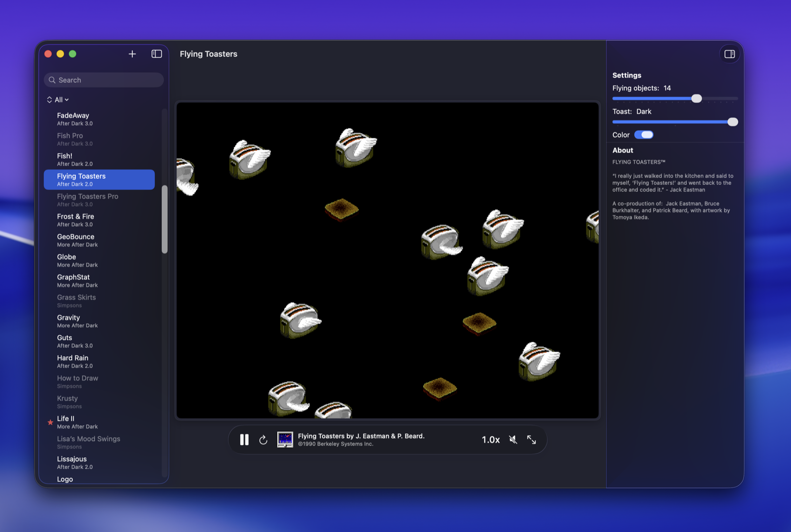Select Globe screensaver
The width and height of the screenshot is (791, 532).
click(x=99, y=261)
